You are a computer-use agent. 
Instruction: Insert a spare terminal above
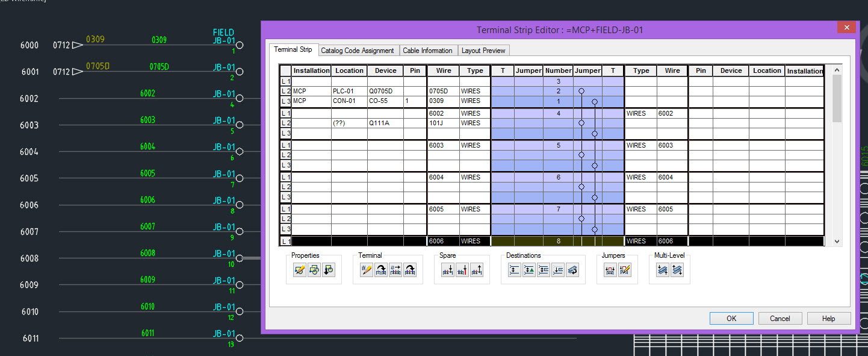click(x=476, y=270)
